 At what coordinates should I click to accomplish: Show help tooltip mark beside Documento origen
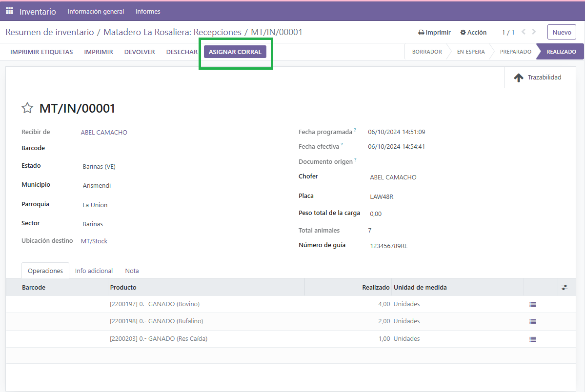point(355,159)
